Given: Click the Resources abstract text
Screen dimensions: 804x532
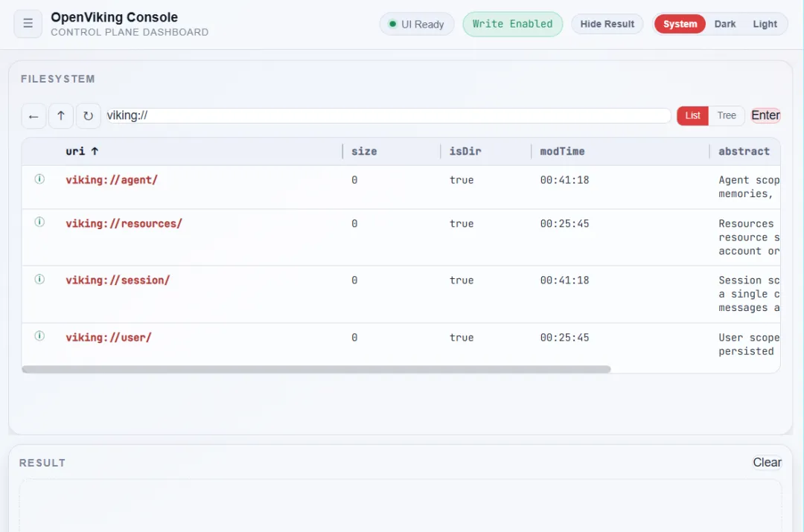Looking at the screenshot, I should coord(749,237).
